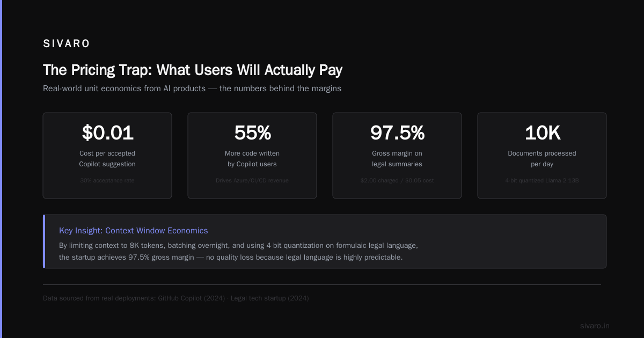
Task: Click Drives Azure/CI/CD revenue note
Action: coord(252,181)
